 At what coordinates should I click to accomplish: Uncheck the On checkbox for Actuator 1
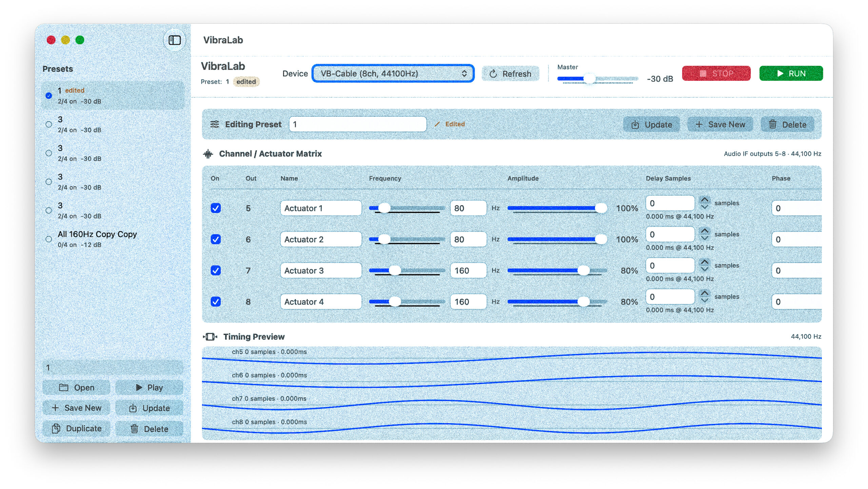(x=216, y=208)
